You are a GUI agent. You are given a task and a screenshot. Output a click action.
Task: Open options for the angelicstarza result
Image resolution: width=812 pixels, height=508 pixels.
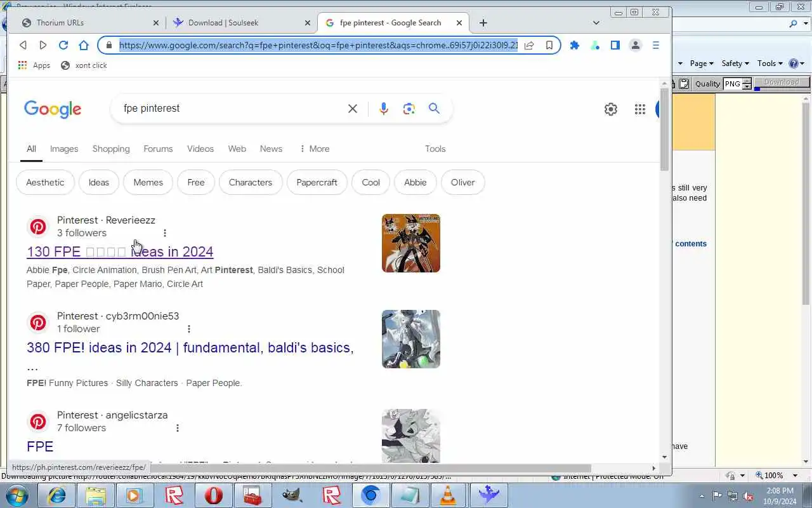coord(178,428)
